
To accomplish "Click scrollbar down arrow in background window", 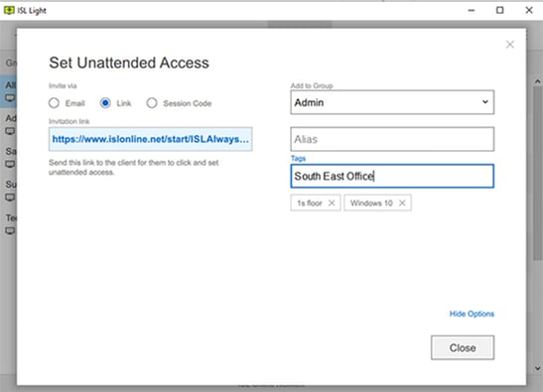I will (537, 368).
